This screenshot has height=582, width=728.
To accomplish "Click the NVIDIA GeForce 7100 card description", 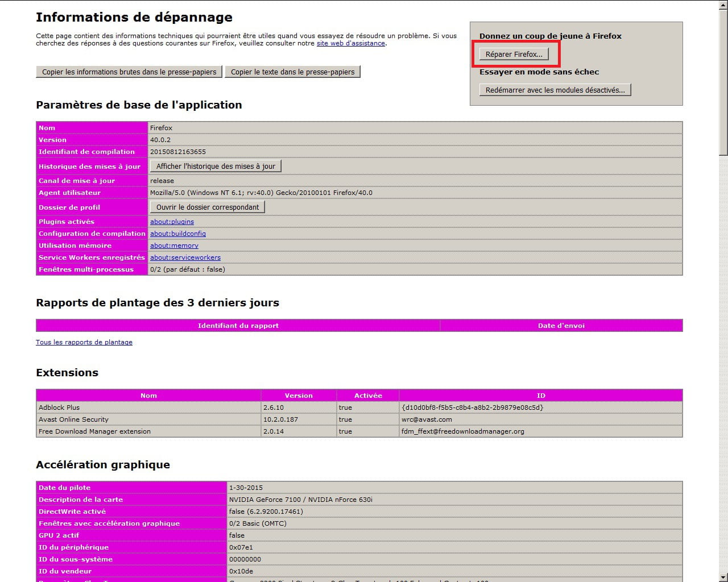I will tap(301, 500).
